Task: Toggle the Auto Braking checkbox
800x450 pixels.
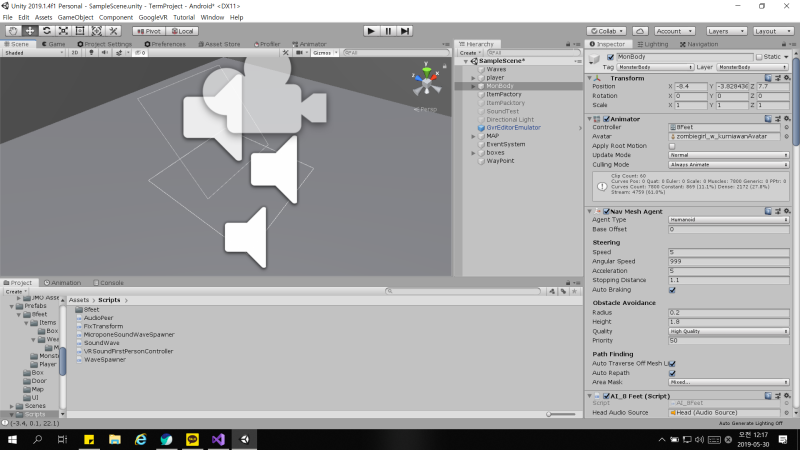Action: 672,290
